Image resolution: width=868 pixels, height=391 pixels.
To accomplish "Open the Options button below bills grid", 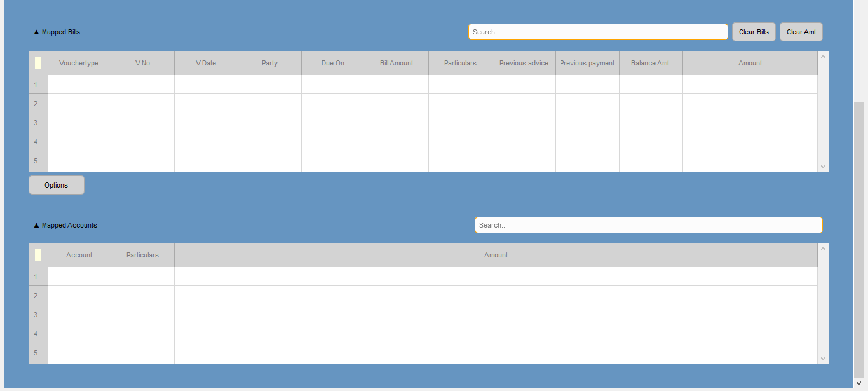I will pyautogui.click(x=56, y=185).
